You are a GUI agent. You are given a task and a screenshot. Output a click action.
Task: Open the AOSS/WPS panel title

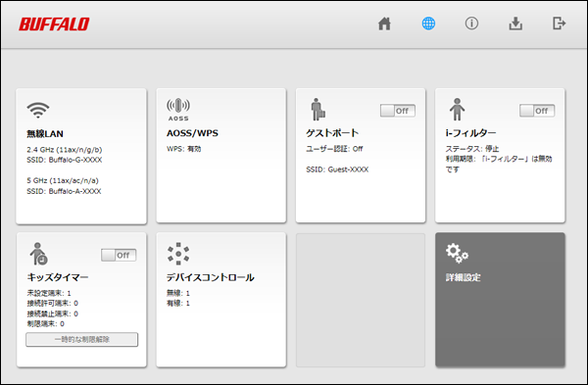tap(192, 133)
